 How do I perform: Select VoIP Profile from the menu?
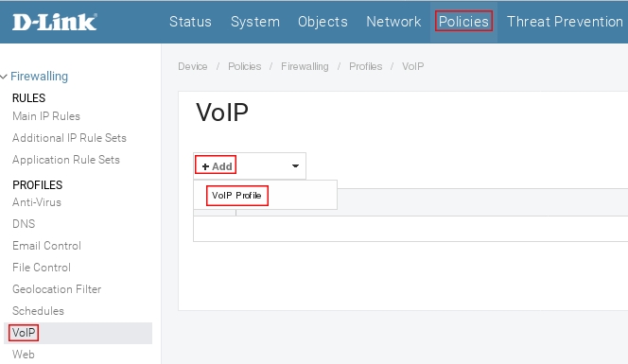(x=236, y=196)
